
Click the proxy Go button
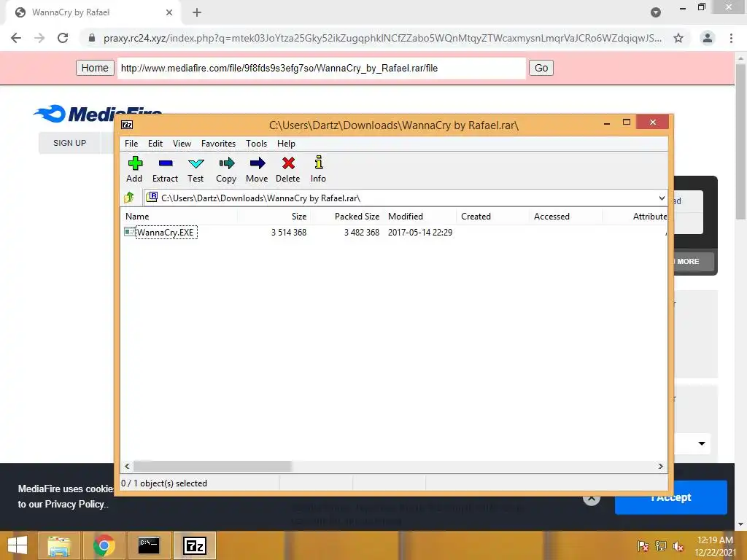[x=541, y=68]
